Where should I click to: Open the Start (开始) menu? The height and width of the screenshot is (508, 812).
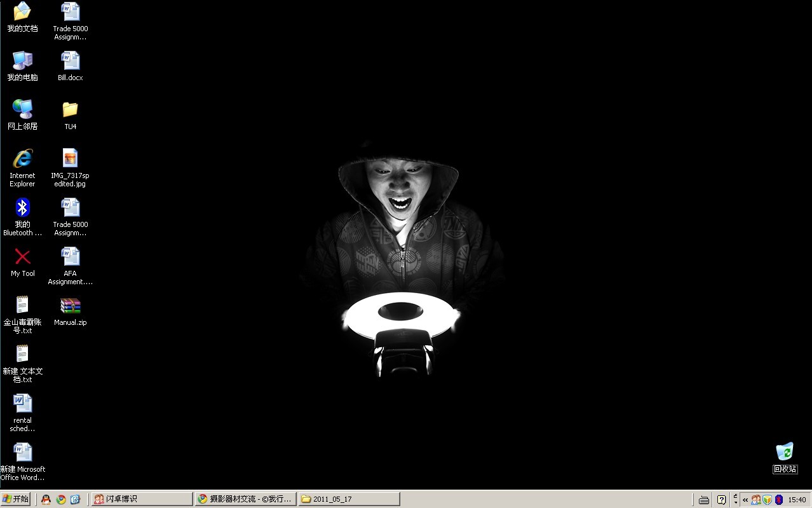pyautogui.click(x=16, y=499)
